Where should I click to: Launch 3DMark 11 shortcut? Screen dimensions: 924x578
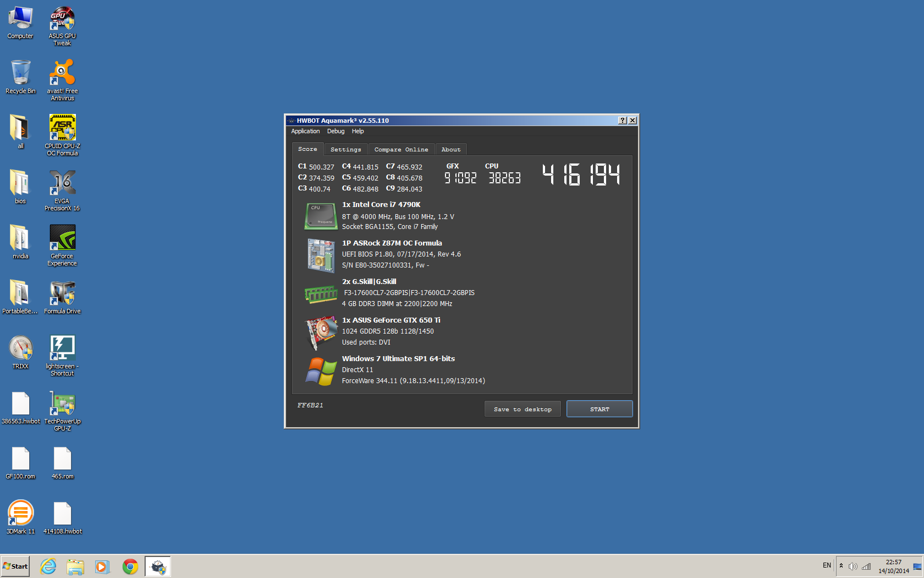click(20, 517)
